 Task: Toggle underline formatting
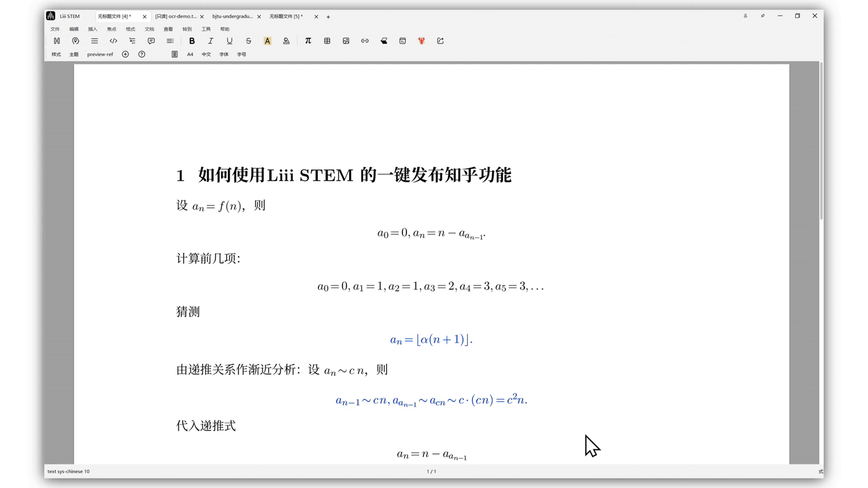pos(230,41)
